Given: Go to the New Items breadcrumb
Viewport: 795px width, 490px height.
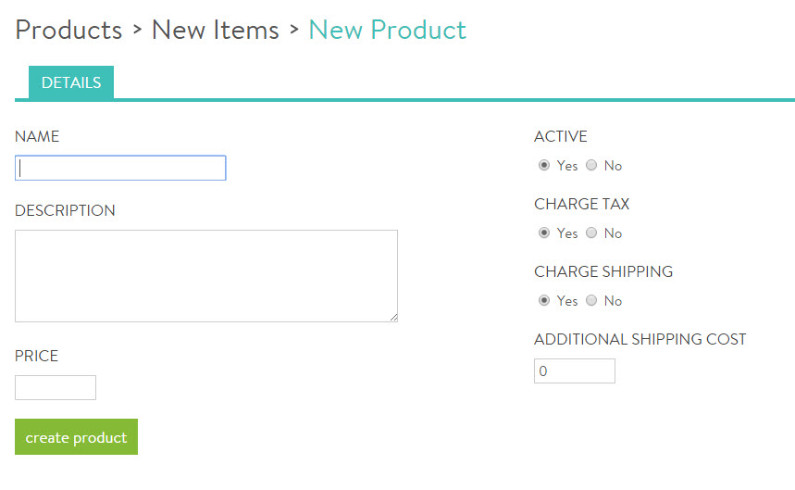Looking at the screenshot, I should [215, 30].
